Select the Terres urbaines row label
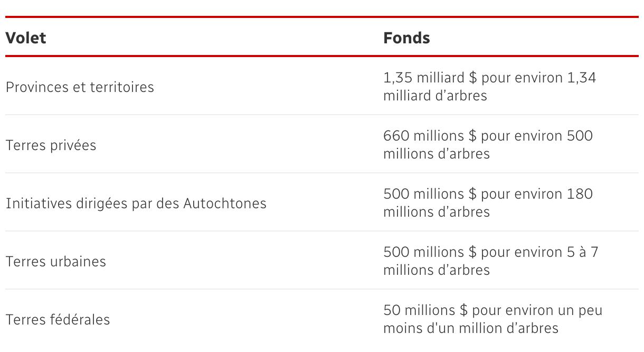Screen dimensions: 644x352 [56, 261]
